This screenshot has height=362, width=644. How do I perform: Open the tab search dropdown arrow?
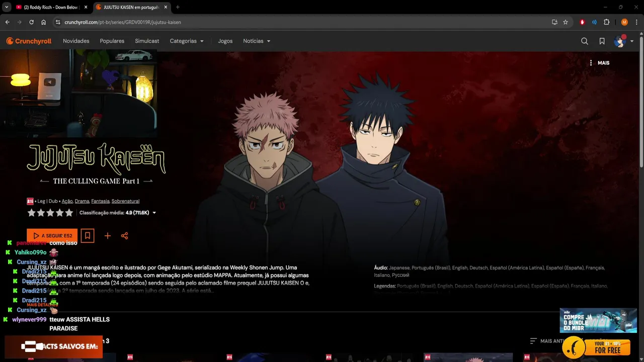pos(7,7)
